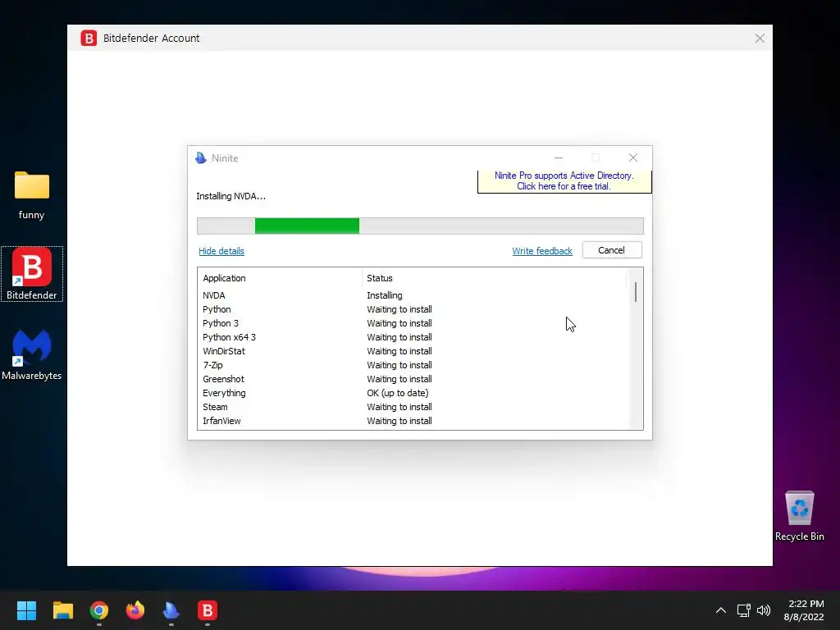This screenshot has width=840, height=630.
Task: Click the Status column header
Action: click(x=494, y=278)
